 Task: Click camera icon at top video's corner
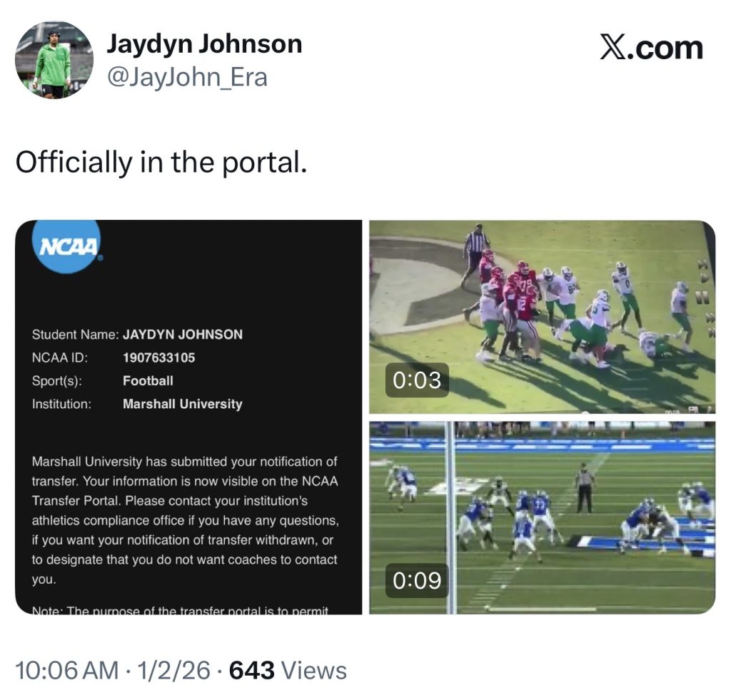(692, 410)
